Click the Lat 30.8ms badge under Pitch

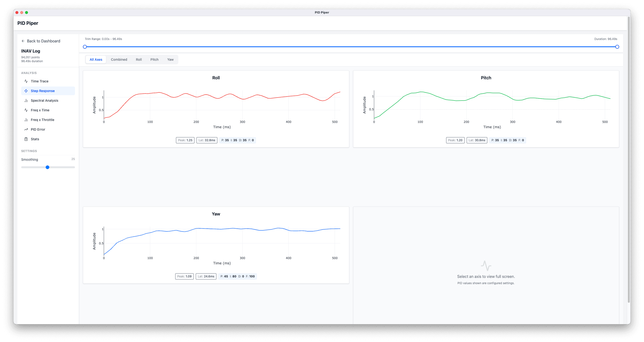[x=477, y=140]
